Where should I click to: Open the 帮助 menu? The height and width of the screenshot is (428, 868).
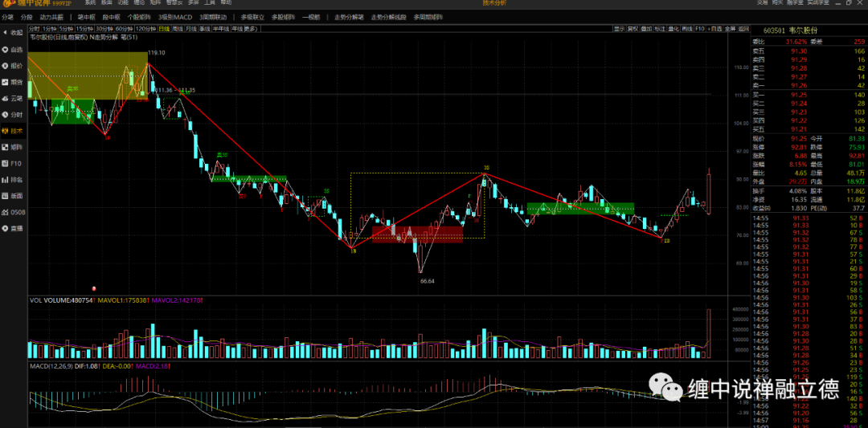(x=226, y=2)
